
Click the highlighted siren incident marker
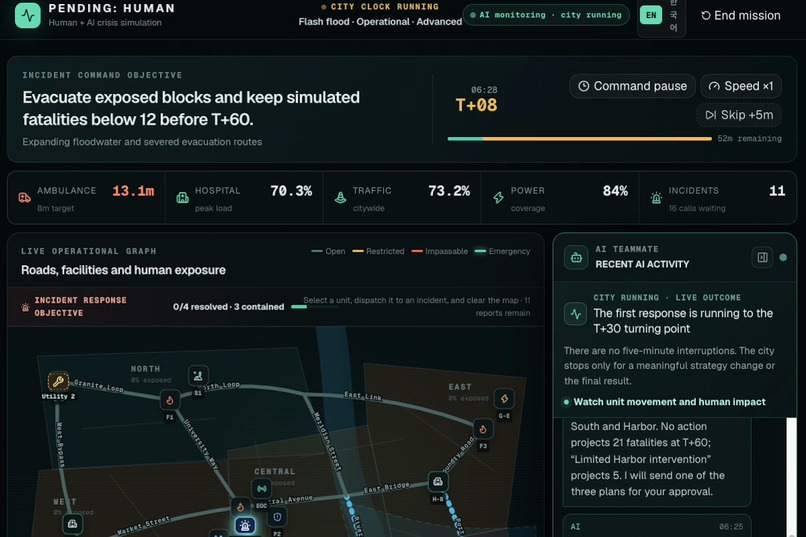[x=245, y=525]
